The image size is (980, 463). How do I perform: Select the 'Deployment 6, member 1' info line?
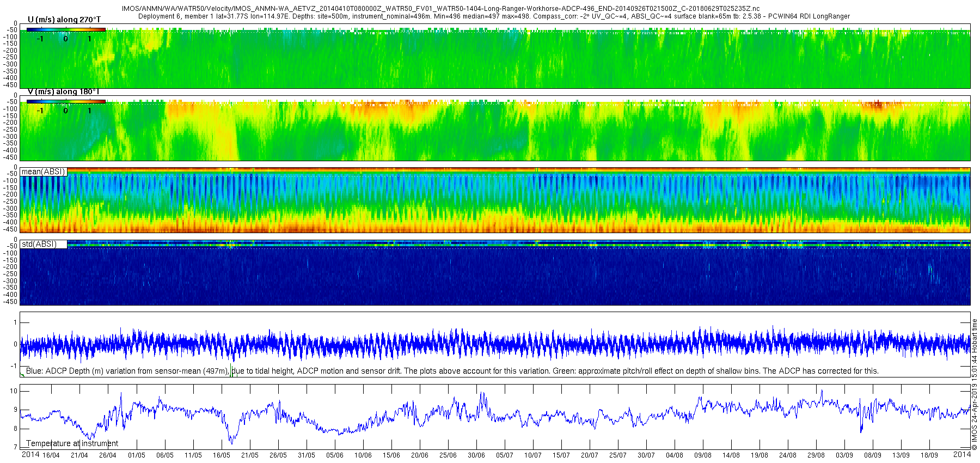[x=494, y=16]
